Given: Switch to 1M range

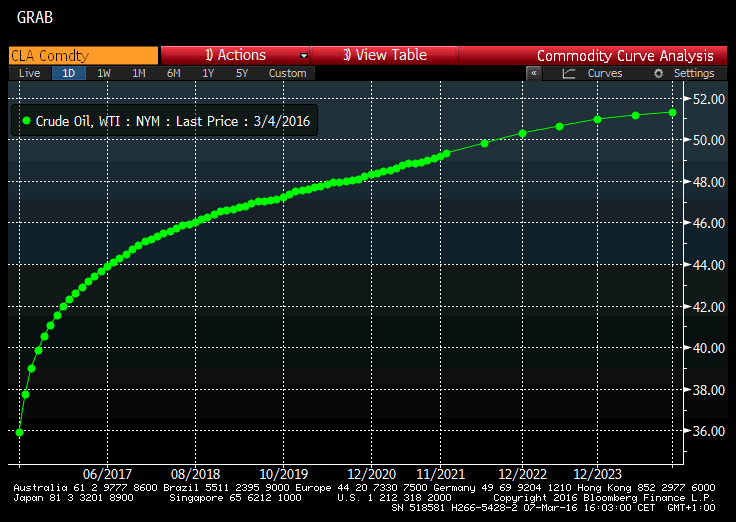Looking at the screenshot, I should [x=138, y=73].
